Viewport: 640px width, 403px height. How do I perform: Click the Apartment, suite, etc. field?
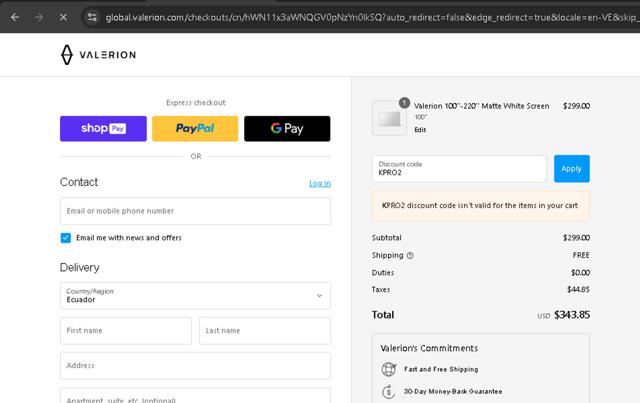coord(196,396)
